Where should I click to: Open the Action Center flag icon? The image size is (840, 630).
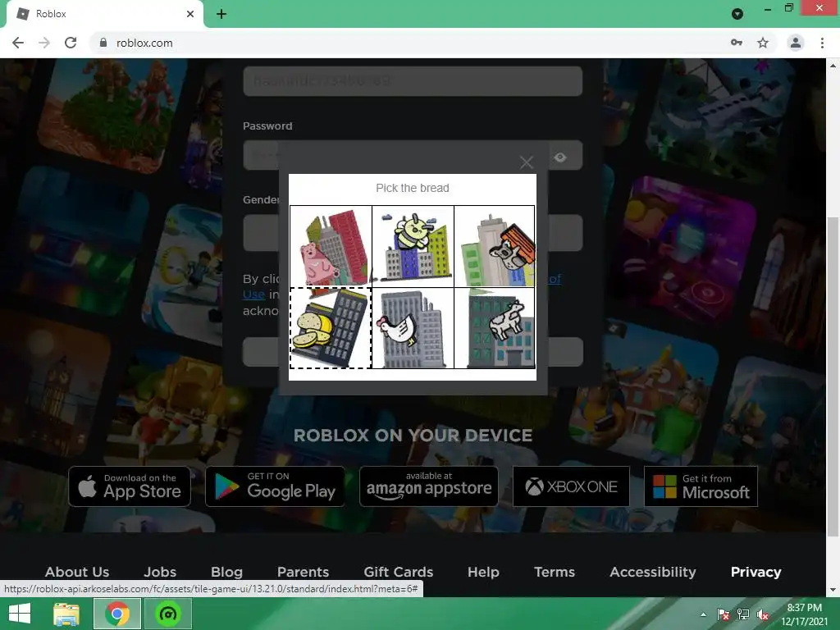[x=724, y=614]
